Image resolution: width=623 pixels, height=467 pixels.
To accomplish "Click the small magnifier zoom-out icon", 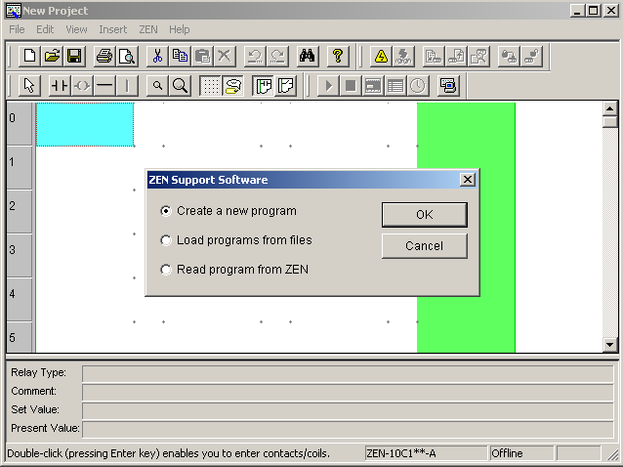I will point(157,85).
